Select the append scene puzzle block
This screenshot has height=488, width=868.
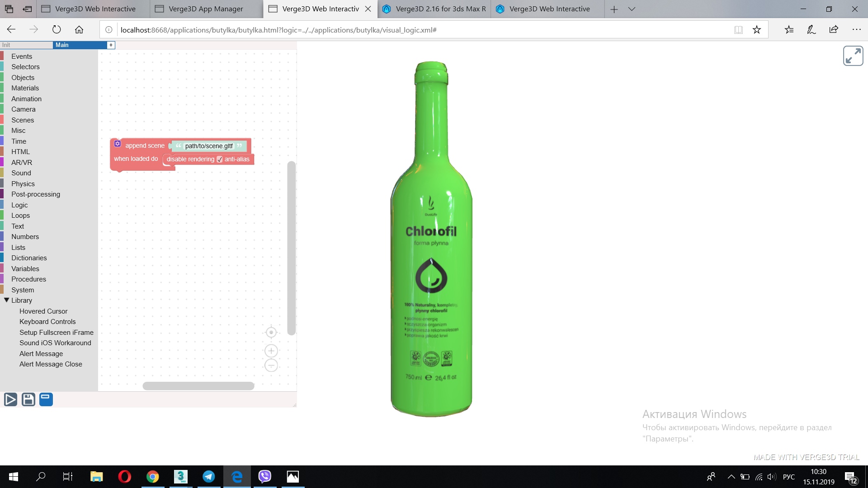(145, 145)
